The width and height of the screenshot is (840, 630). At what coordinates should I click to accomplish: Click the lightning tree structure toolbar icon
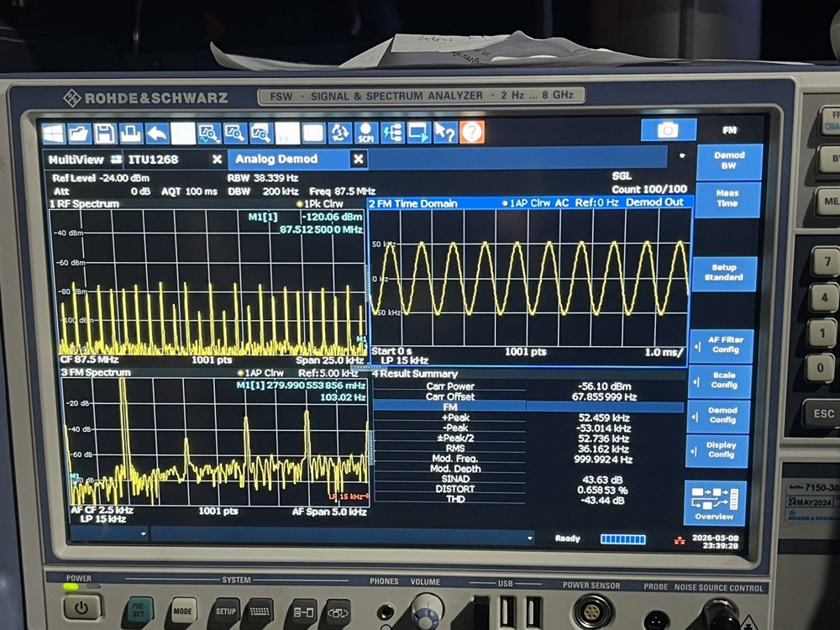click(x=392, y=133)
